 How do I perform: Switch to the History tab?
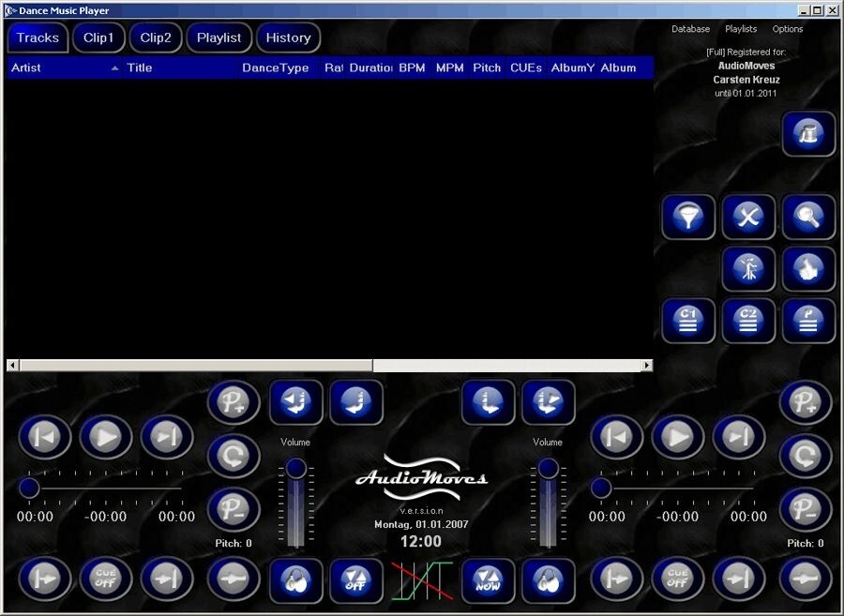(288, 38)
